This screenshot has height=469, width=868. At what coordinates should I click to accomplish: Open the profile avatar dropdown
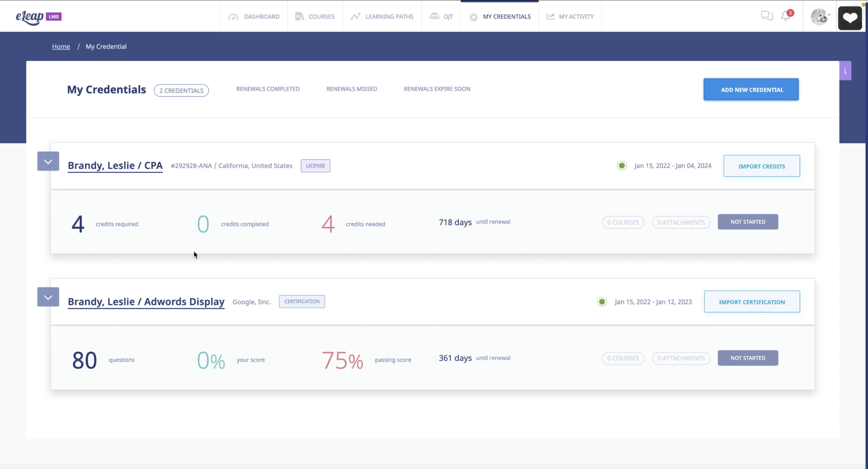[x=819, y=17]
